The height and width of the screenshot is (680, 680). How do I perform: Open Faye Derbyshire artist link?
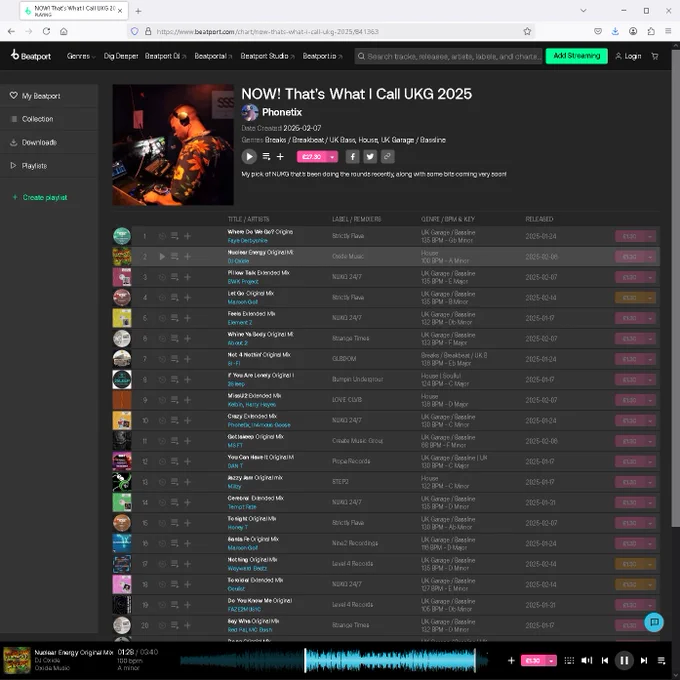point(247,241)
